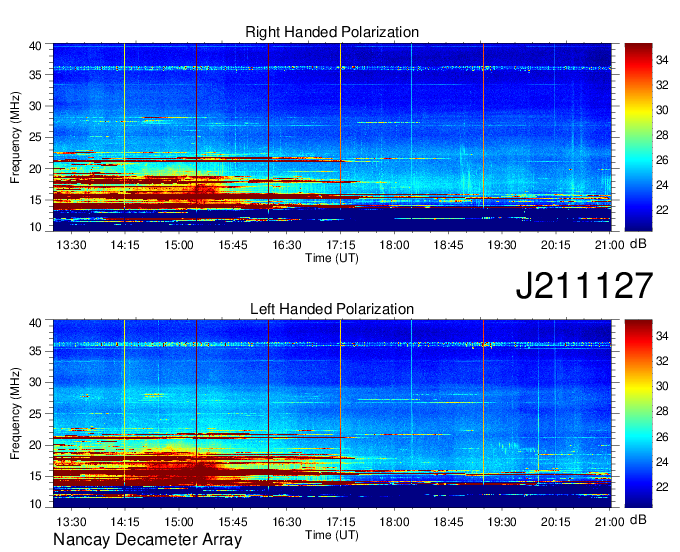
Task: Click 15:45 time tick on Right Handed plot
Action: (232, 245)
